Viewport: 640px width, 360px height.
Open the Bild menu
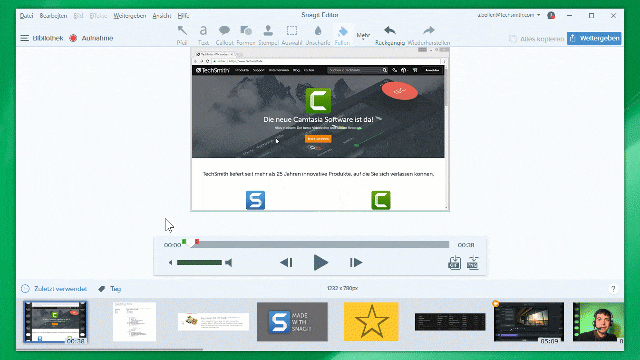point(78,16)
